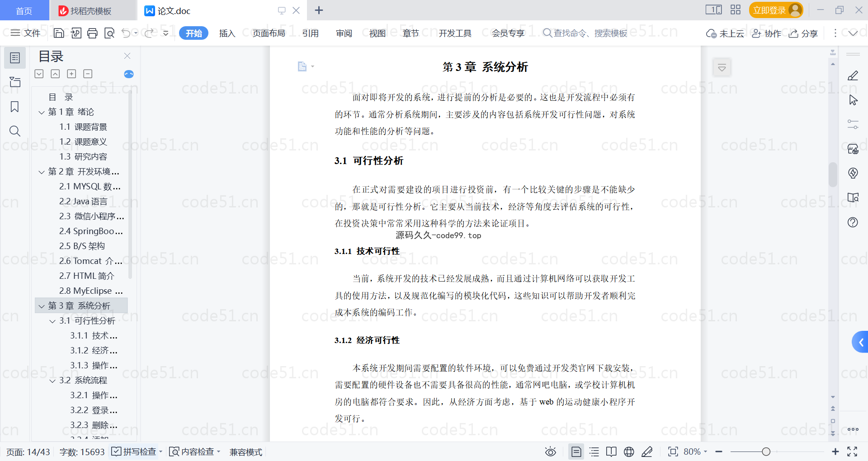Image resolution: width=868 pixels, height=461 pixels.
Task: Click the blue smart TOC icon
Action: (129, 74)
